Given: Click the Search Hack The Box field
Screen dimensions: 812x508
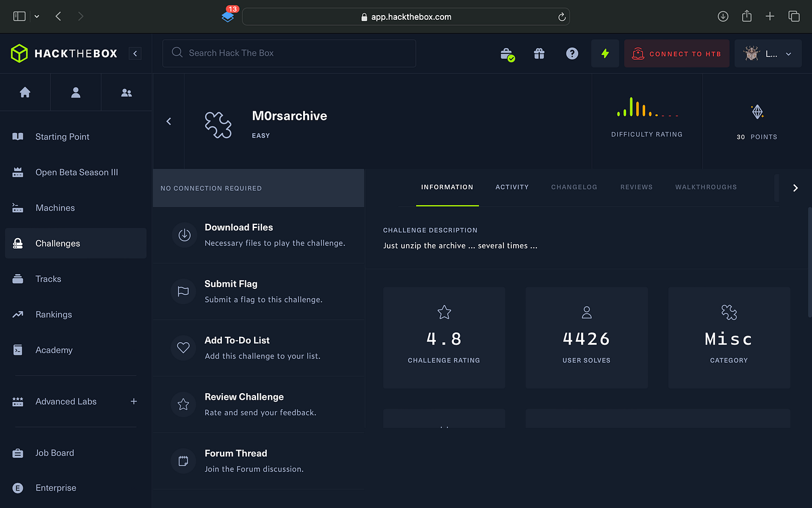Looking at the screenshot, I should point(289,53).
